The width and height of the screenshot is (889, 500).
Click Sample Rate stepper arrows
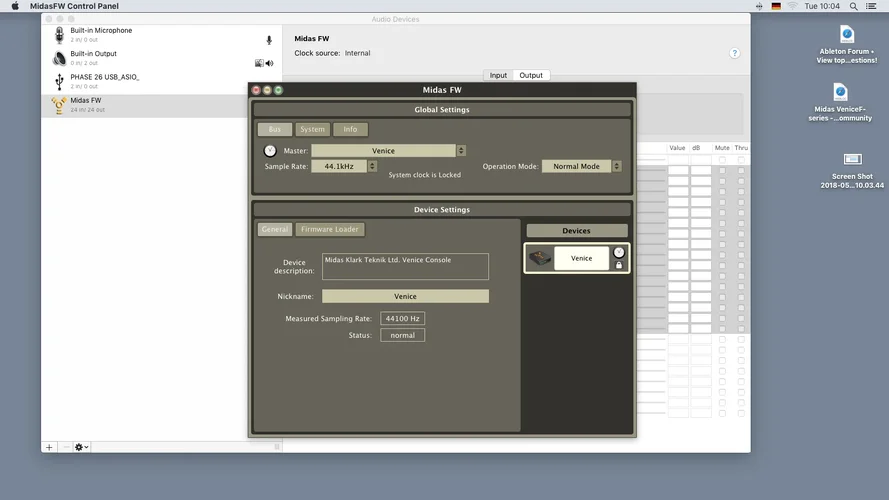pyautogui.click(x=372, y=166)
